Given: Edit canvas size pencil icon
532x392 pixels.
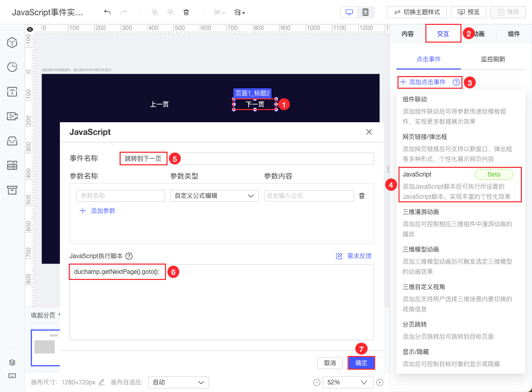Looking at the screenshot, I should pos(102,382).
